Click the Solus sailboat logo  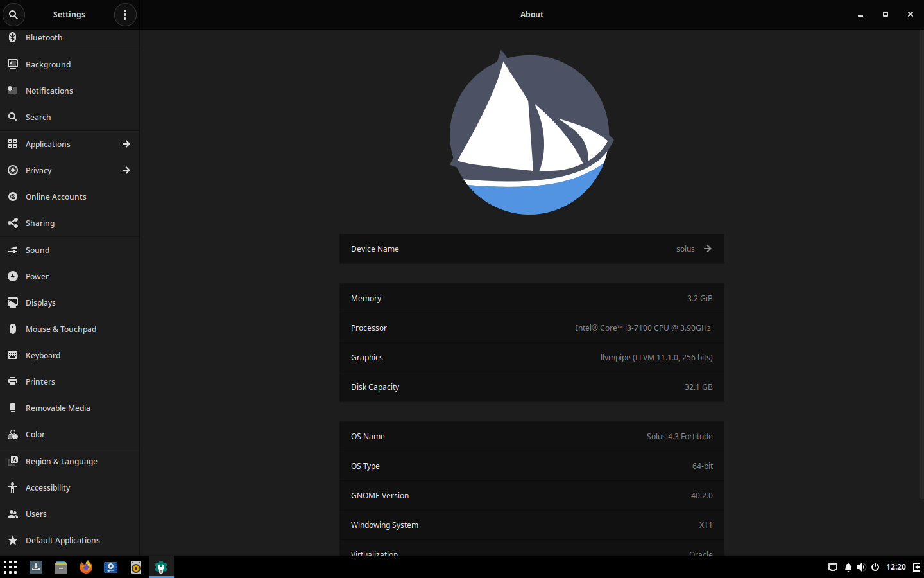click(x=531, y=132)
